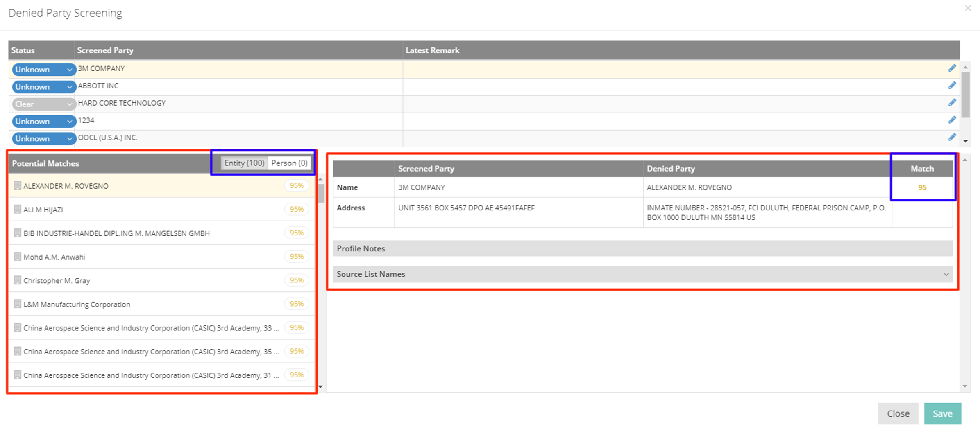Click the edit pencil for ABBOTT INC
This screenshot has height=438, width=980.
click(952, 86)
